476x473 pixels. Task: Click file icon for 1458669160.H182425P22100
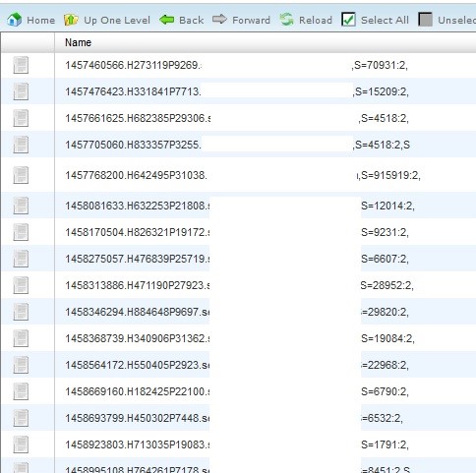pos(21,391)
